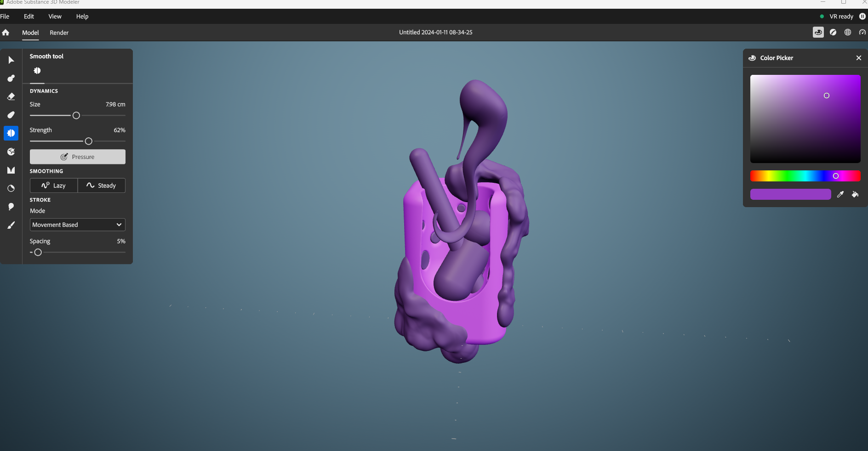
Task: Click the 7.98 cm size value
Action: (115, 104)
